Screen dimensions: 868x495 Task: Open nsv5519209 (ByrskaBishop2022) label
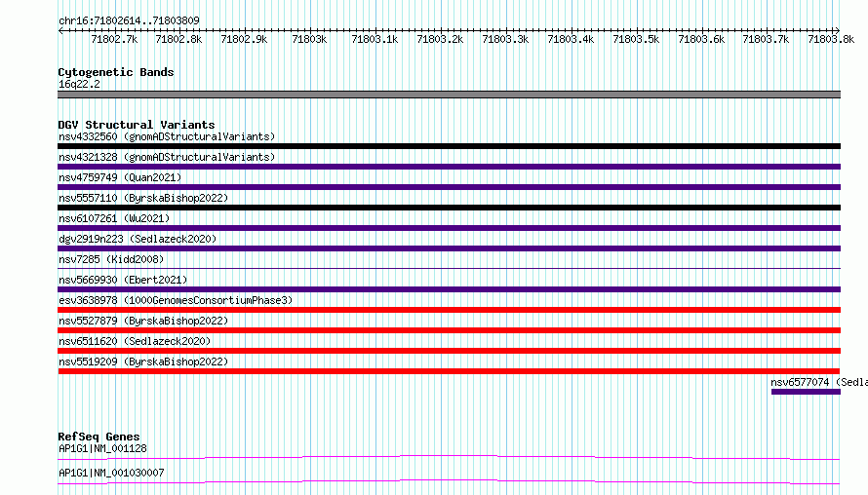point(143,362)
